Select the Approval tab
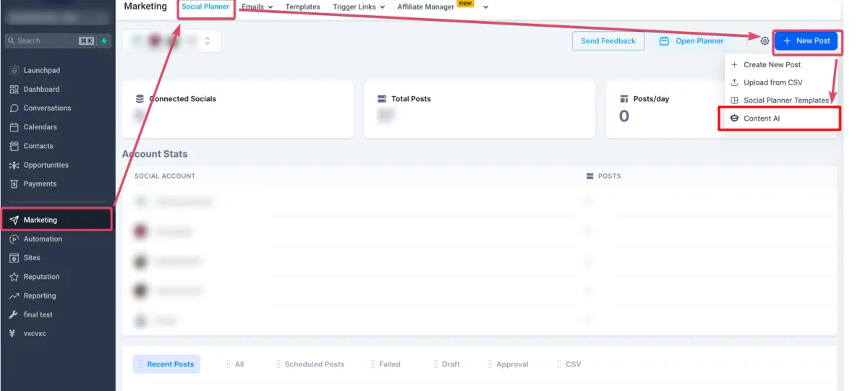 click(509, 364)
